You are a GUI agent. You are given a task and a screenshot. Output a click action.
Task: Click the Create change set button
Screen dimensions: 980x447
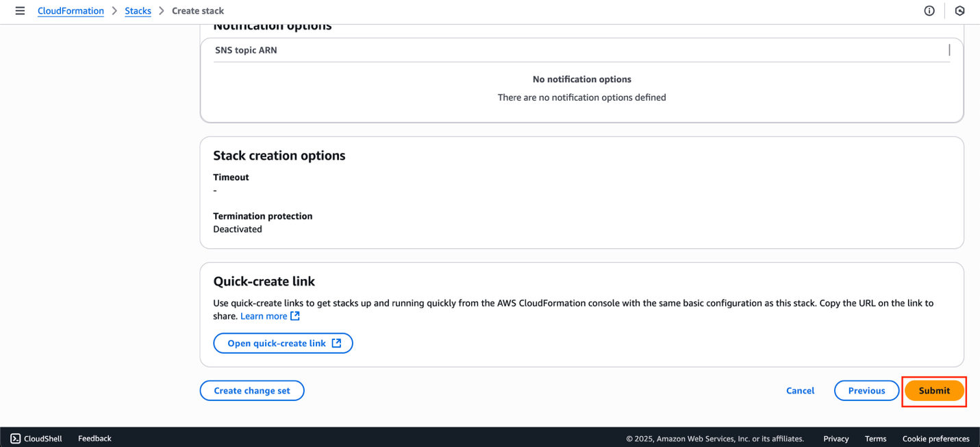[252, 391]
